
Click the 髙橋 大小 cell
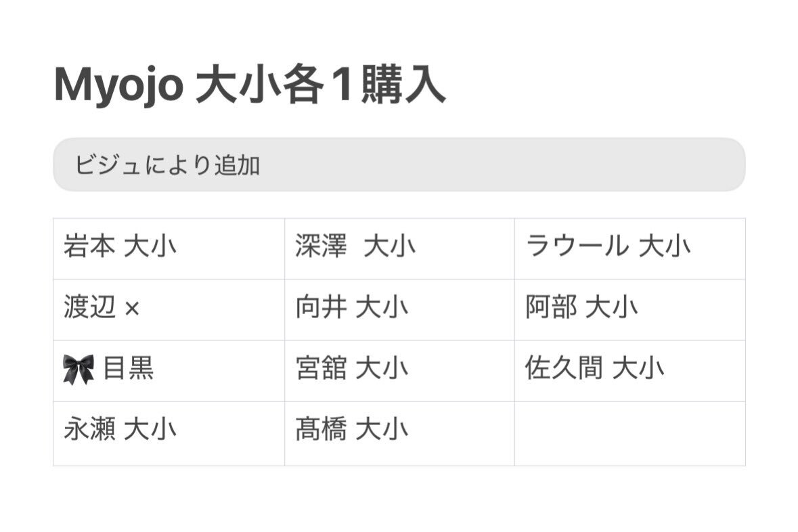pyautogui.click(x=399, y=434)
